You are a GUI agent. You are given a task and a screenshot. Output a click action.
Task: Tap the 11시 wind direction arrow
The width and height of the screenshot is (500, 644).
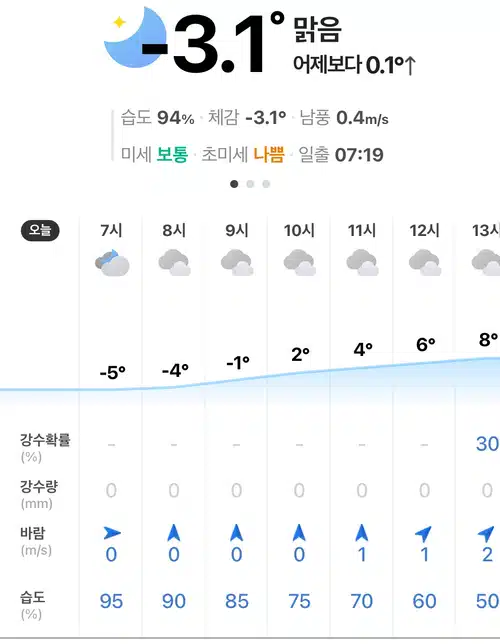pyautogui.click(x=362, y=533)
